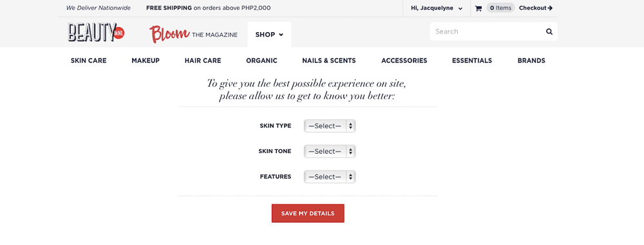Select the Organic category
Image resolution: width=644 pixels, height=245 pixels.
[261, 60]
